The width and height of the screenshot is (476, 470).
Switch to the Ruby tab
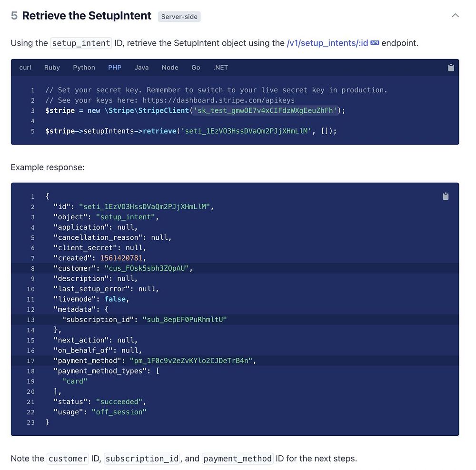point(52,68)
